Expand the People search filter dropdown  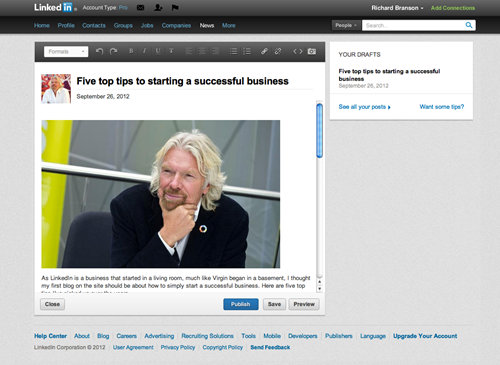click(x=346, y=25)
